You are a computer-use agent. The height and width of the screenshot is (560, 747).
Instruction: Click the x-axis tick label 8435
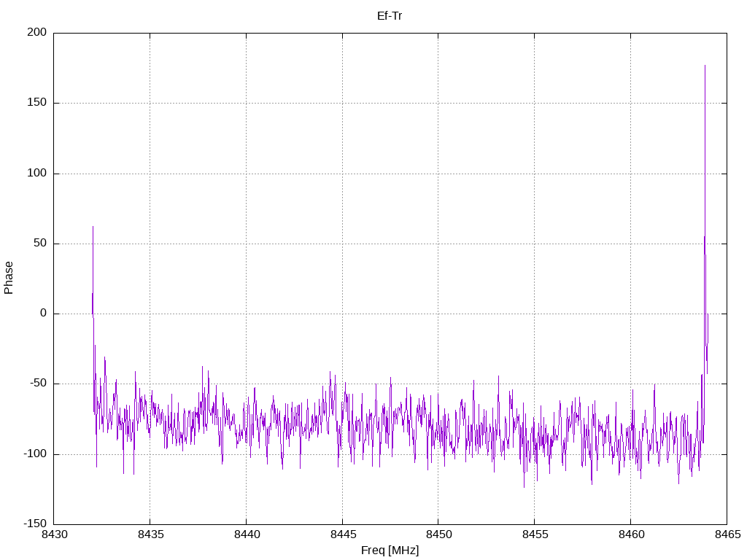[x=150, y=534]
